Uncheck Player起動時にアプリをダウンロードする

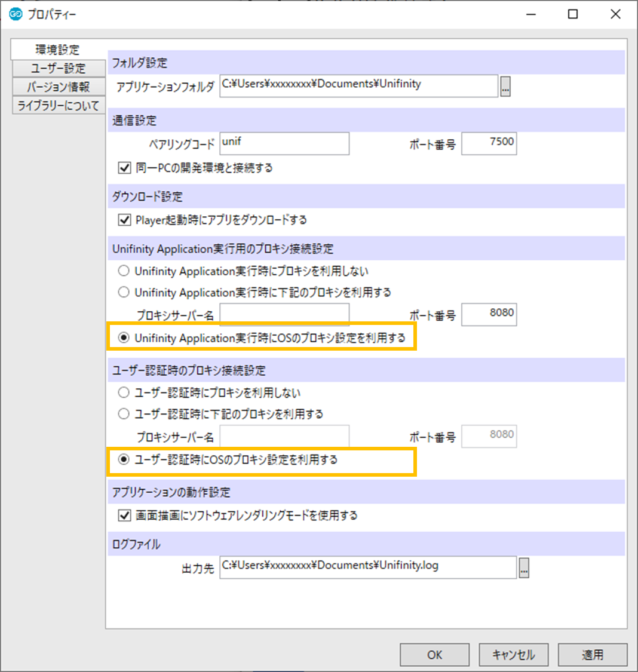(x=124, y=220)
